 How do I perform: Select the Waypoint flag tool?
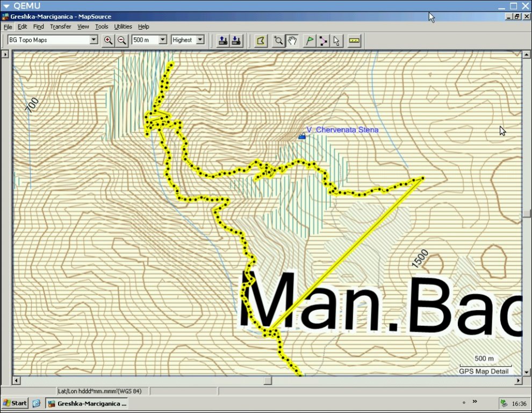tap(310, 40)
